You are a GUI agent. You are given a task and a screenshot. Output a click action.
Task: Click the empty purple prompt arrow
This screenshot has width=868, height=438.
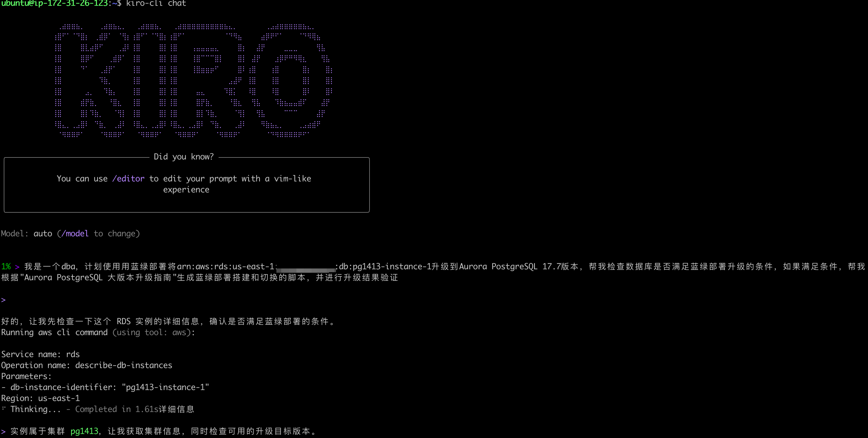[x=3, y=300]
